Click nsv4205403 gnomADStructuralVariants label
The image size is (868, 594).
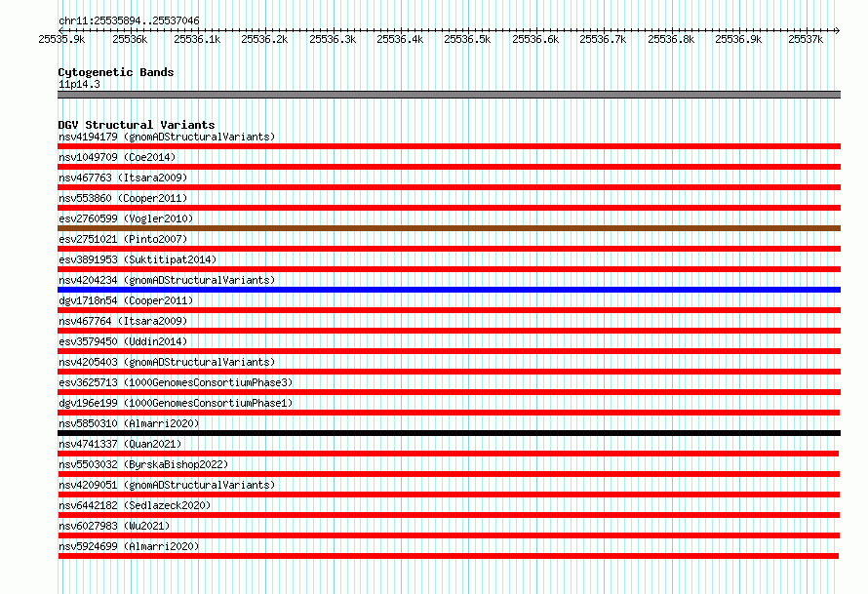coord(167,362)
